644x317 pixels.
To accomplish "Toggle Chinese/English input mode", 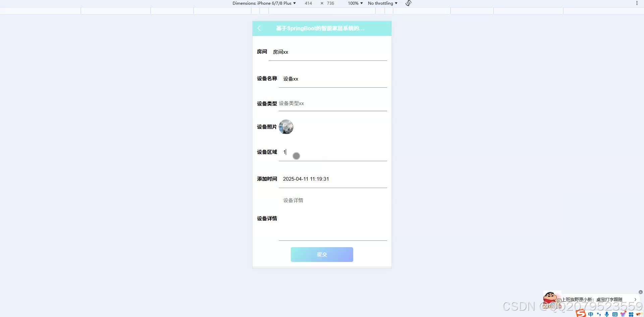I will (x=591, y=314).
